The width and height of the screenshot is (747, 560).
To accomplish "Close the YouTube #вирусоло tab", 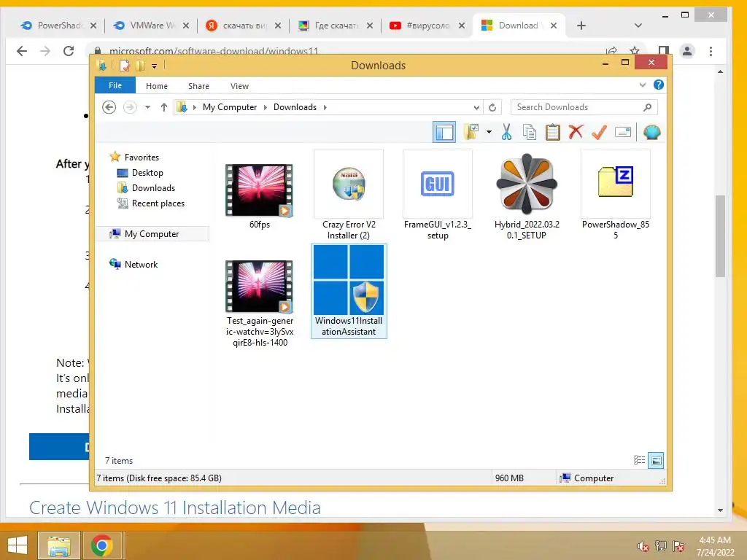I will 462,26.
